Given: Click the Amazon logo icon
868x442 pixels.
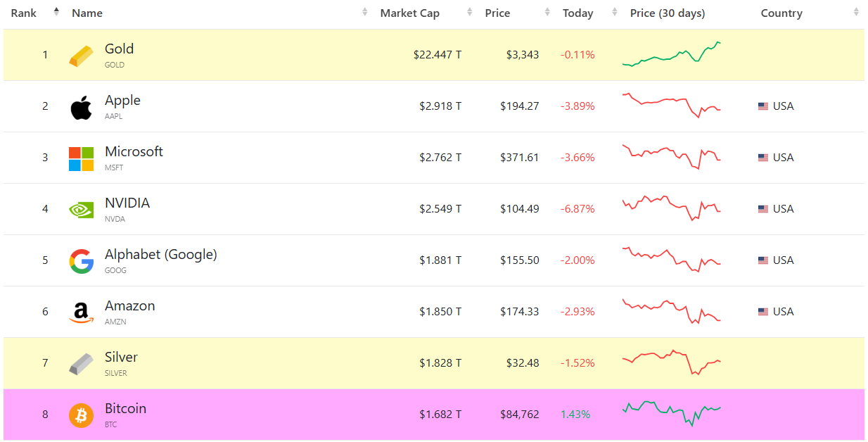Looking at the screenshot, I should (x=81, y=312).
